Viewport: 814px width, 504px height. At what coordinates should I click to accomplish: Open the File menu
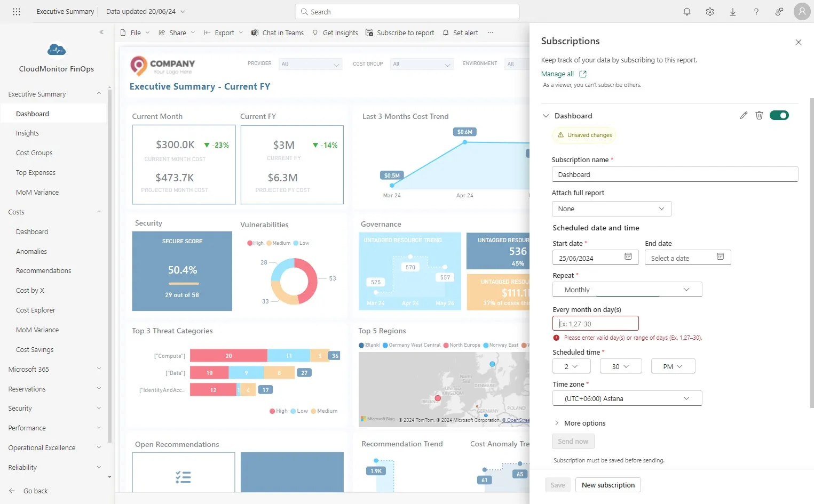coord(135,33)
